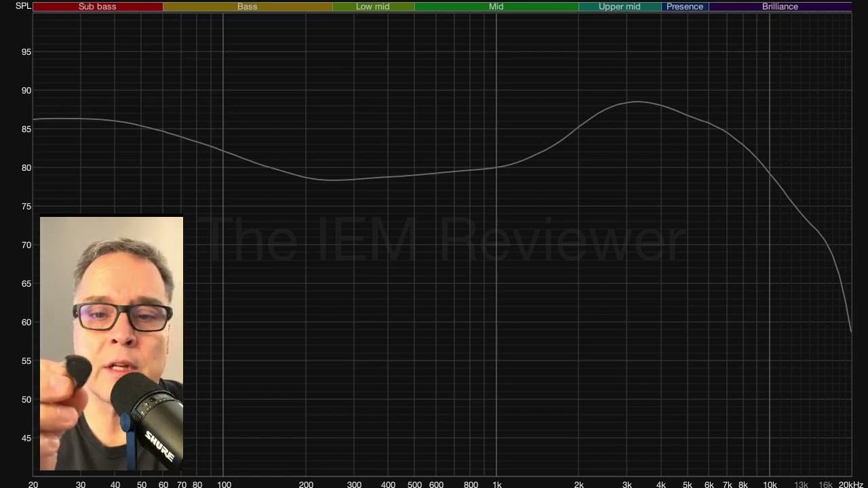Click the 300 Hz frequency label
This screenshot has height=488, width=868.
(354, 484)
